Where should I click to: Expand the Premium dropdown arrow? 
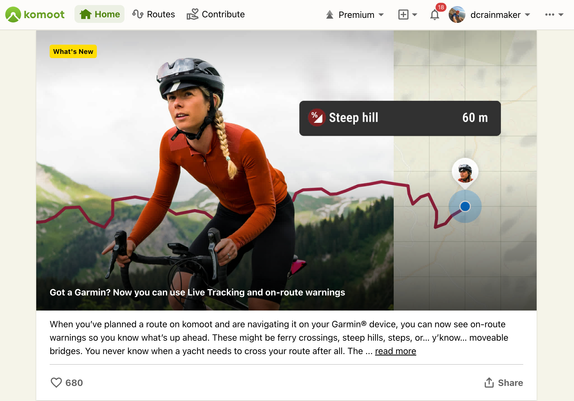click(381, 15)
